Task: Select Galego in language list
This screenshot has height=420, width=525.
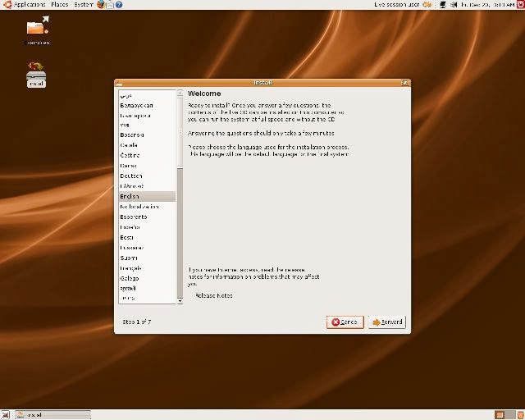Action: (147, 278)
